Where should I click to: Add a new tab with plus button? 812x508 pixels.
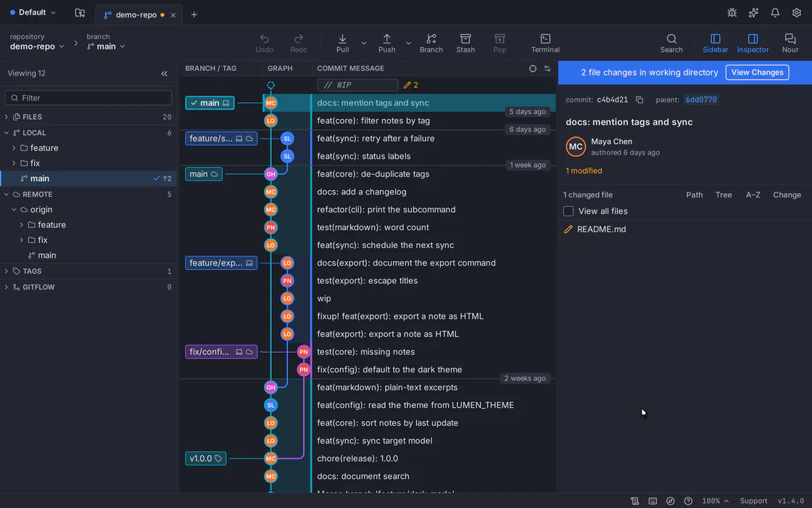[x=194, y=15]
